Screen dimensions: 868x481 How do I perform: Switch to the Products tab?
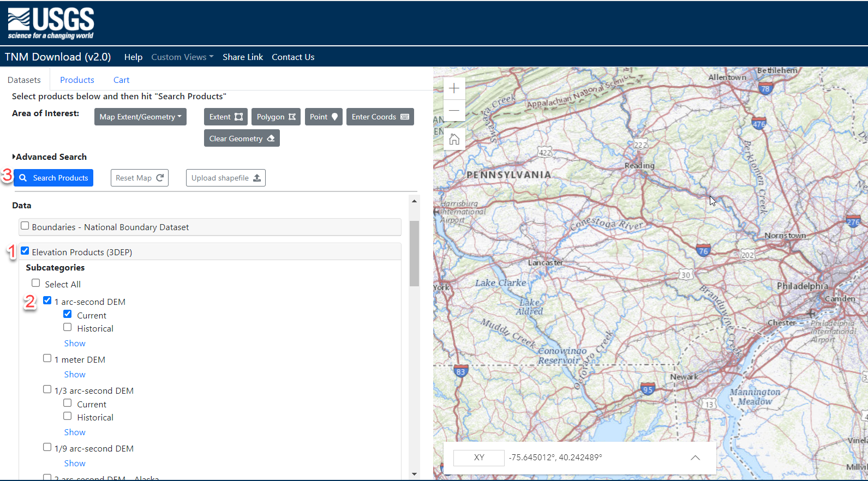[77, 80]
